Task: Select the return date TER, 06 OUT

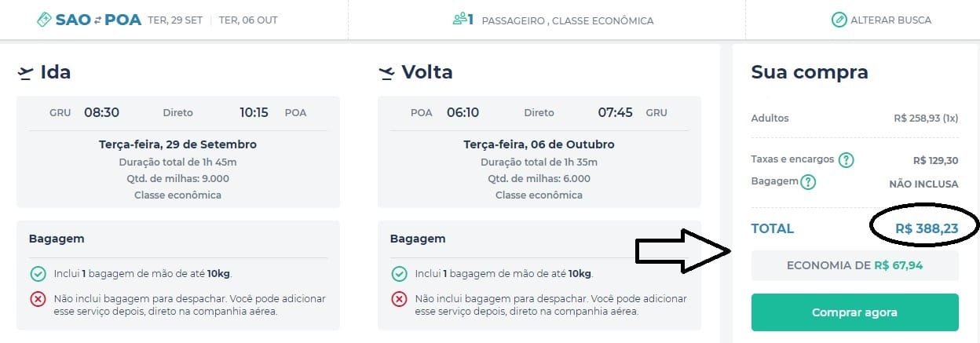Action: click(x=248, y=20)
